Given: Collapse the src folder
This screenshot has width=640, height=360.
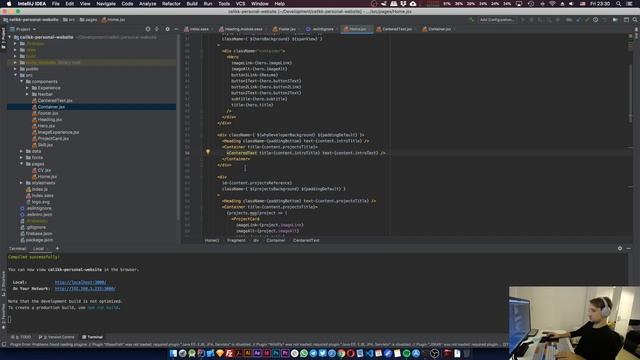Looking at the screenshot, I should click(x=16, y=75).
